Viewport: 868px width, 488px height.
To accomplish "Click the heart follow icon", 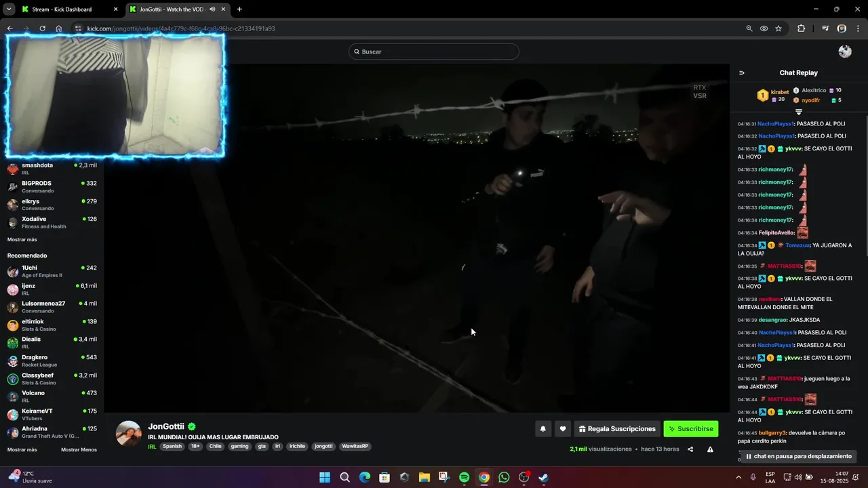I will (562, 429).
